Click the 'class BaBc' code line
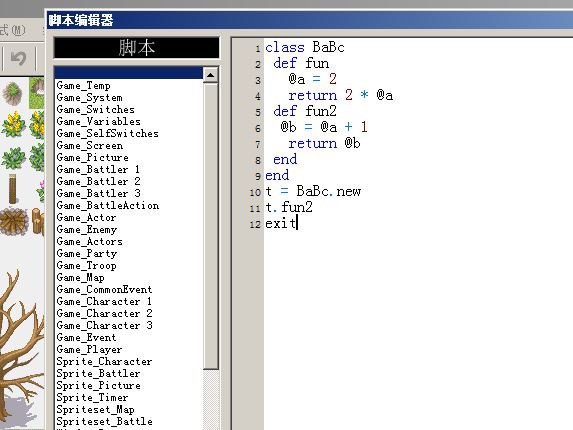This screenshot has width=573, height=430. point(305,47)
